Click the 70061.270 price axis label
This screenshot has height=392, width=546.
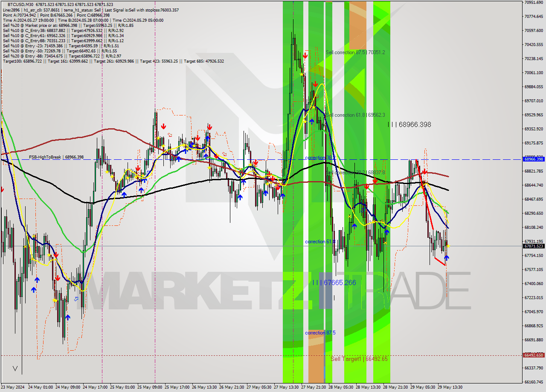534,73
